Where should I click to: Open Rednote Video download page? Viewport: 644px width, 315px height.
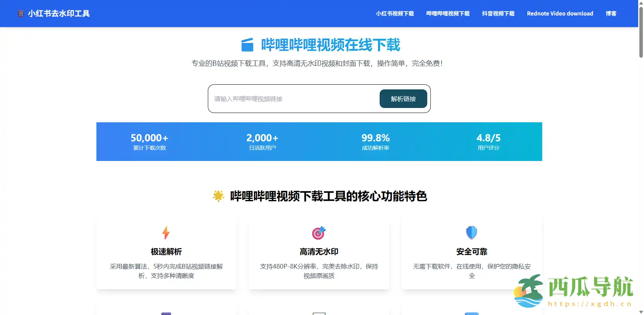point(560,14)
